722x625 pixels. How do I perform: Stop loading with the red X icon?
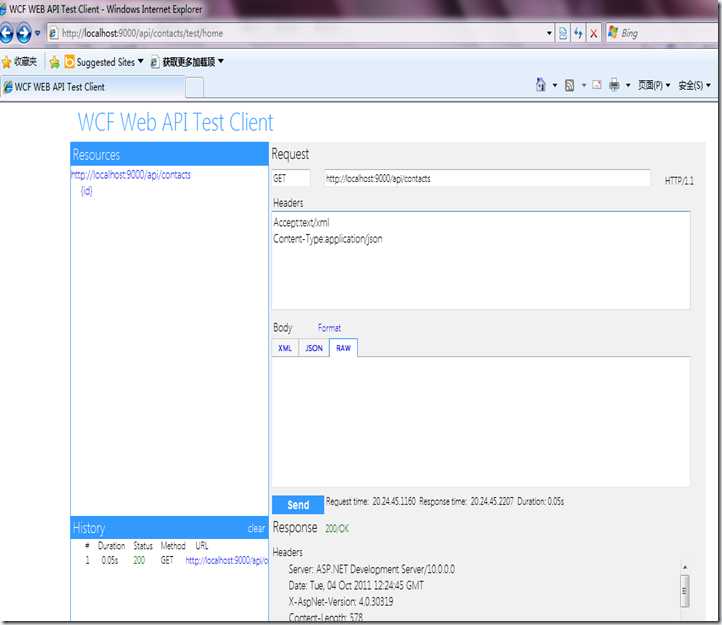pos(594,33)
